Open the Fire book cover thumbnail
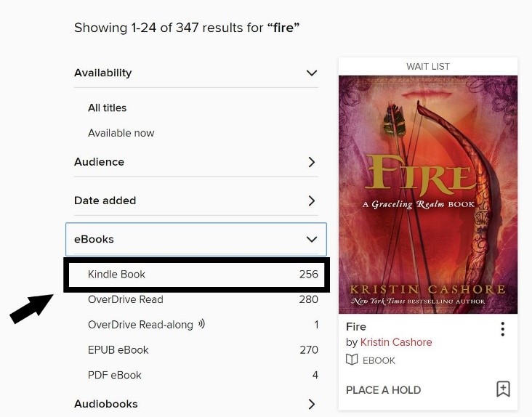 428,194
